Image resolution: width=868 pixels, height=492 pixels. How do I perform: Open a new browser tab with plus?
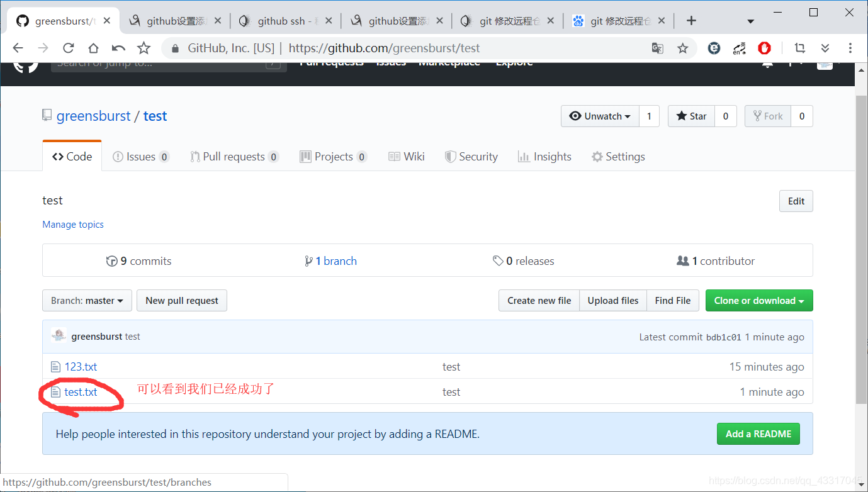(691, 21)
